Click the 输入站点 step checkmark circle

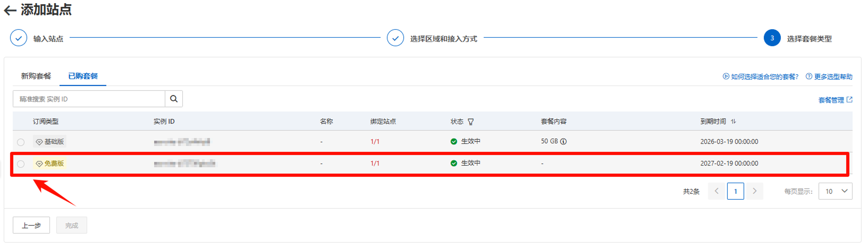coord(18,38)
